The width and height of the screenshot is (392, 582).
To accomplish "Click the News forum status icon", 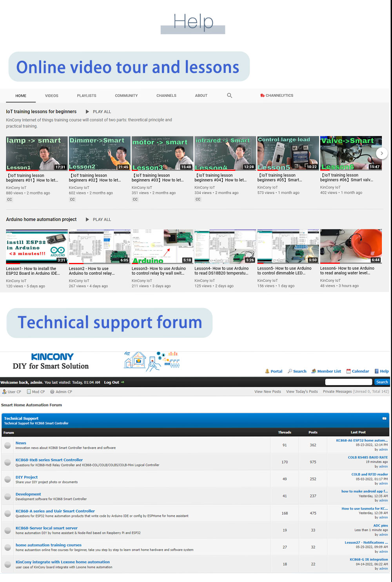I will [x=7, y=445].
